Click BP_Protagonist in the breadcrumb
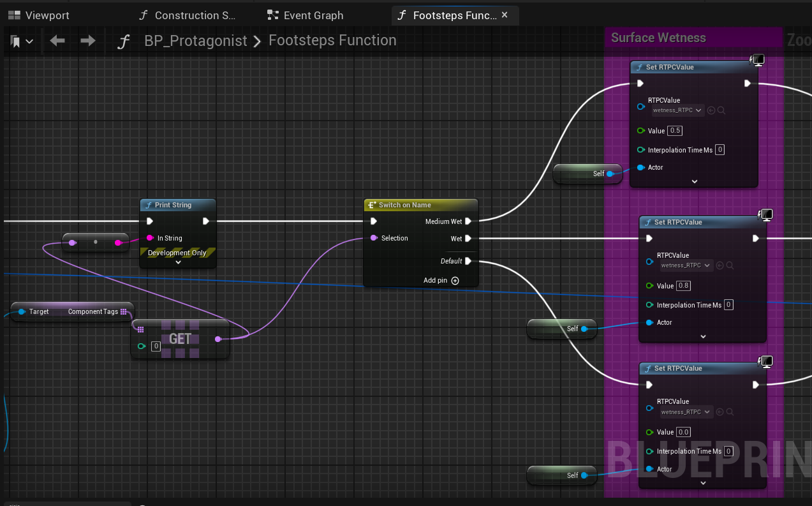 [x=195, y=41]
